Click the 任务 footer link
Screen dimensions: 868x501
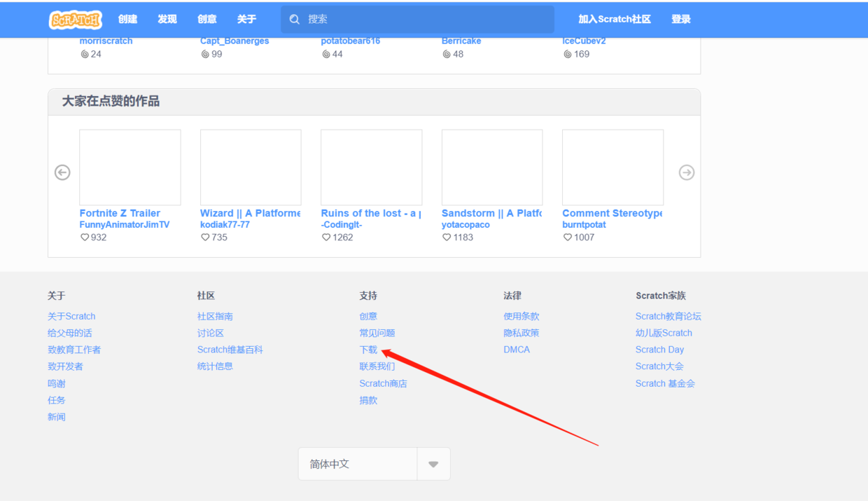pyautogui.click(x=57, y=400)
